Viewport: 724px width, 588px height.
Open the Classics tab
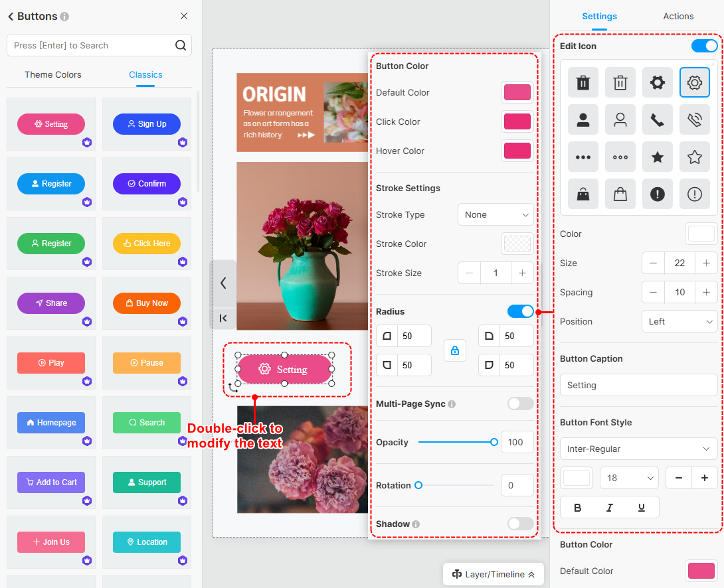(145, 75)
